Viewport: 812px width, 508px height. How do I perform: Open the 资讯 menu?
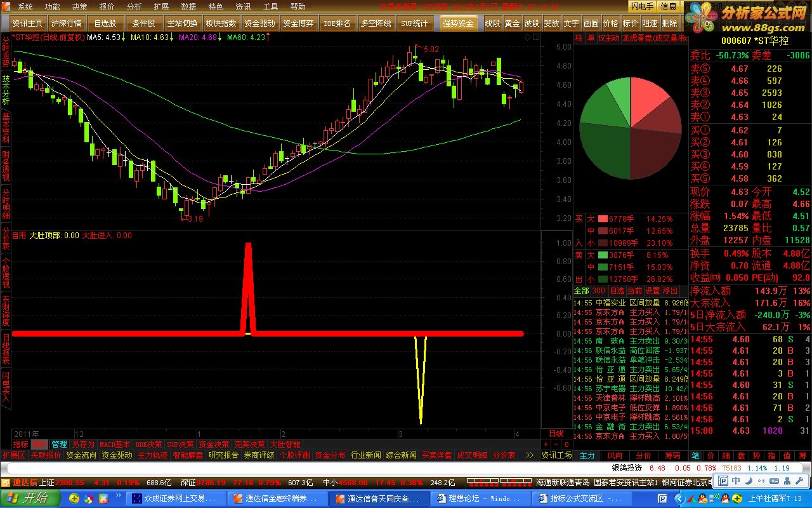tap(243, 6)
